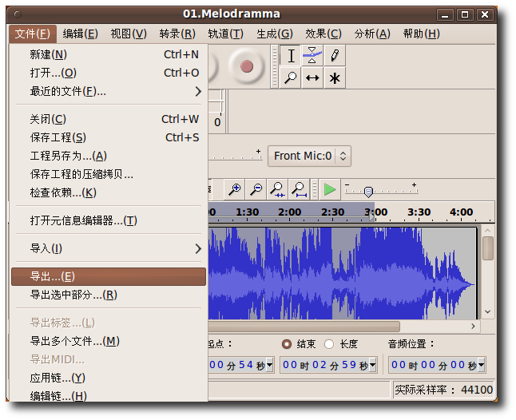Open the audio position format dropdown arrow
This screenshot has width=516, height=420.
(x=481, y=365)
